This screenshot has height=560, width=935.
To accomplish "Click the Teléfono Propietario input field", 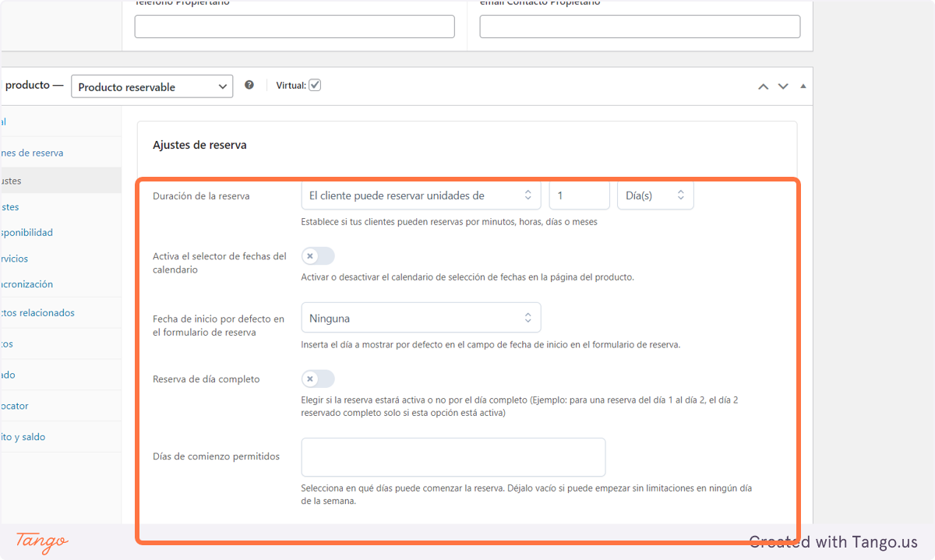I will [295, 26].
